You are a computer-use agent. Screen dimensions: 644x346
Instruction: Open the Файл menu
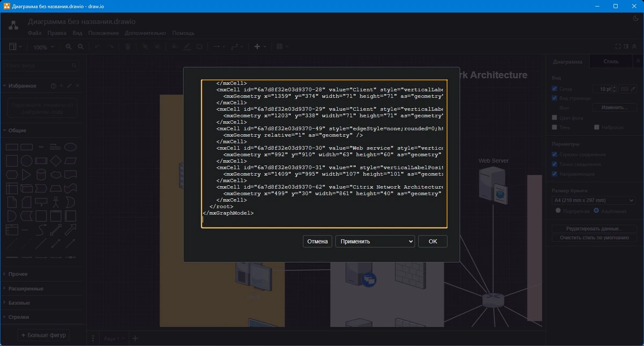pos(35,33)
